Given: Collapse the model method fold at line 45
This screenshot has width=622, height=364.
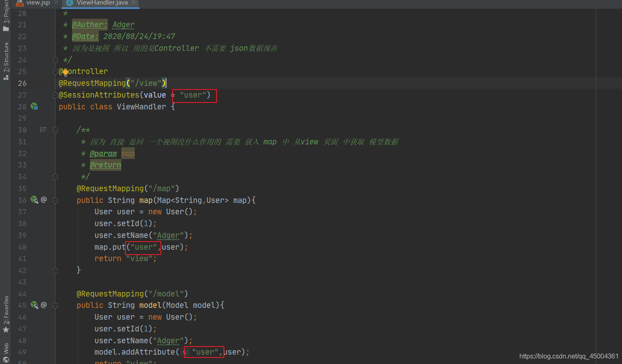Looking at the screenshot, I should (x=55, y=305).
